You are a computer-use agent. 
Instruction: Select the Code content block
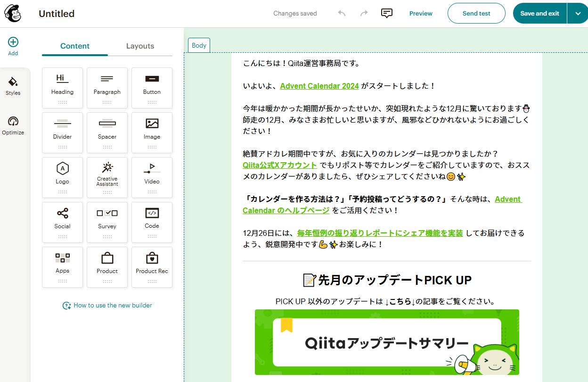[152, 222]
